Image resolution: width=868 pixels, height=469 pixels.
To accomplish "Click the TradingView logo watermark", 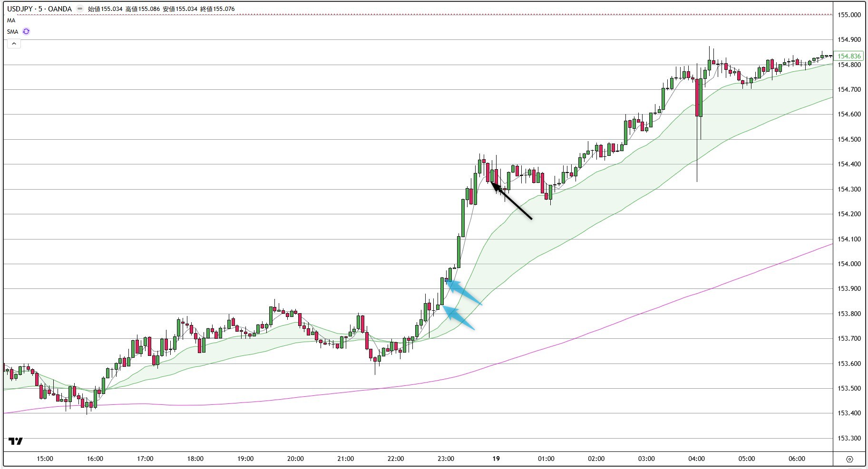I will [x=16, y=442].
